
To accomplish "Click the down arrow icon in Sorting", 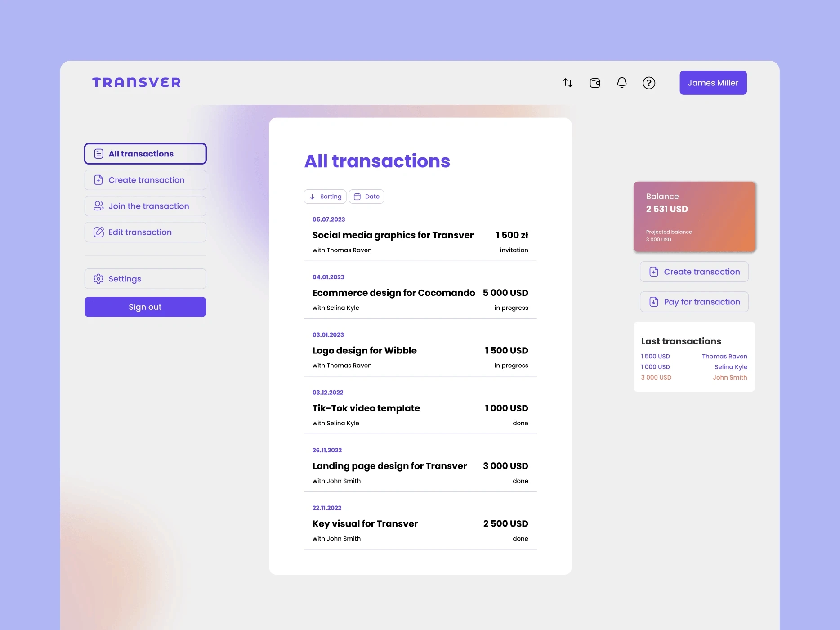I will (312, 197).
